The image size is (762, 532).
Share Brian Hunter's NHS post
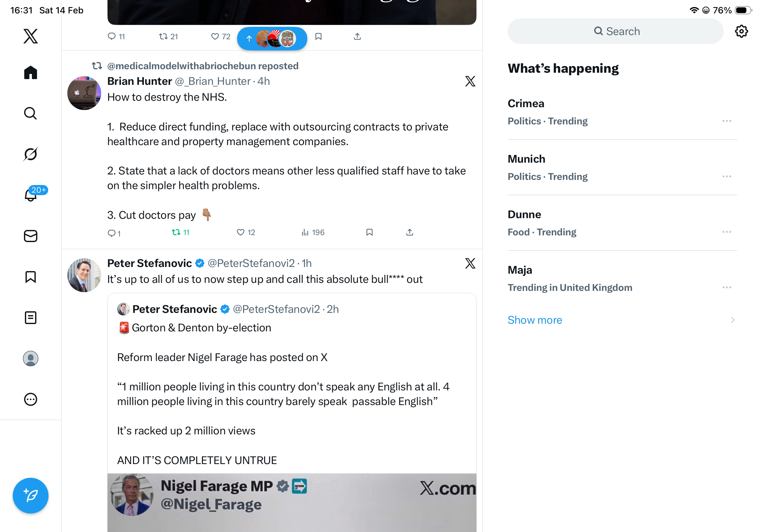point(409,232)
